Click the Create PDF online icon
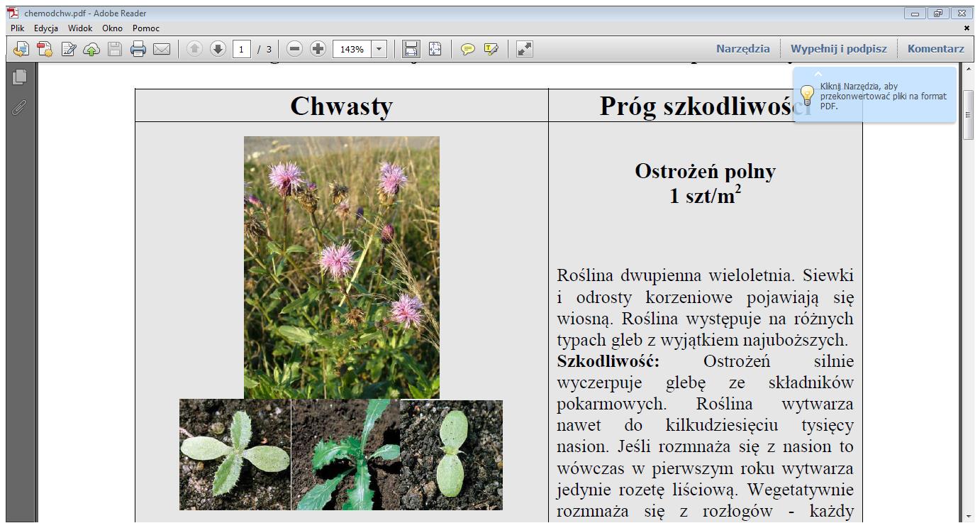This screenshot has height=528, width=980. coord(45,49)
